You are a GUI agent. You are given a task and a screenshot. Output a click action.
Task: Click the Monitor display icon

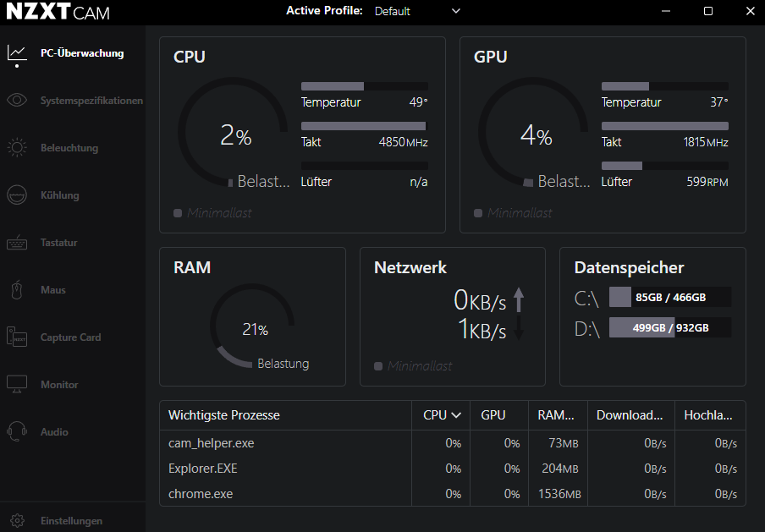click(x=17, y=384)
